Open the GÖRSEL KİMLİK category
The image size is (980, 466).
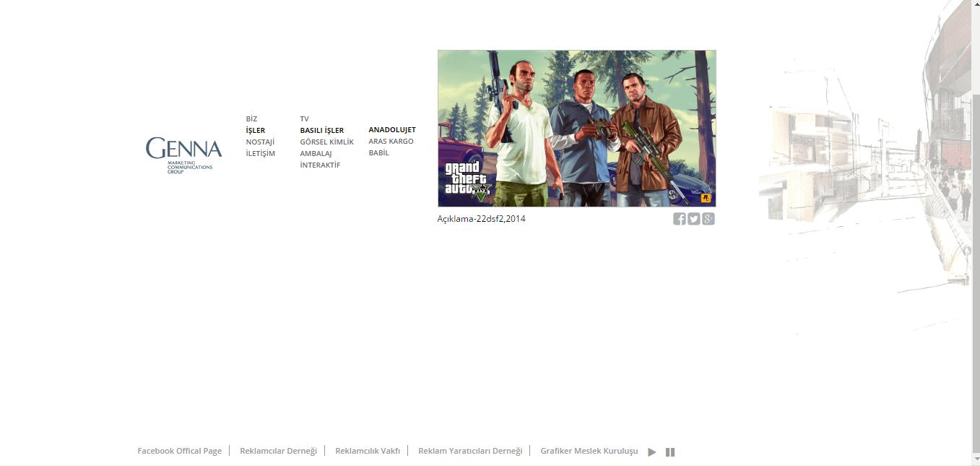326,142
